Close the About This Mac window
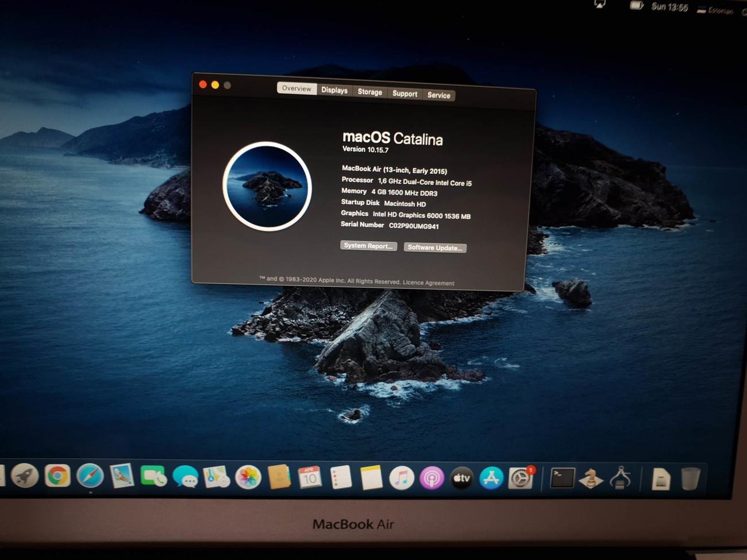 (x=203, y=84)
